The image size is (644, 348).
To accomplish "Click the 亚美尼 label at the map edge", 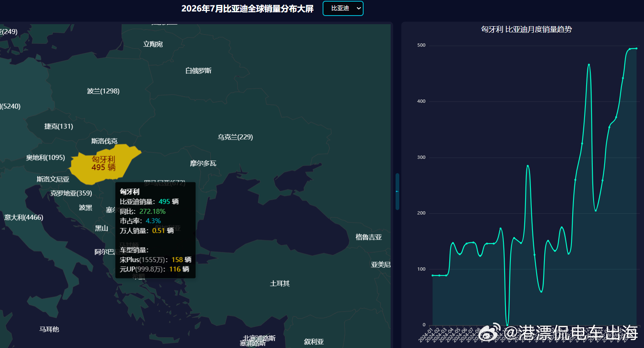I will [381, 265].
